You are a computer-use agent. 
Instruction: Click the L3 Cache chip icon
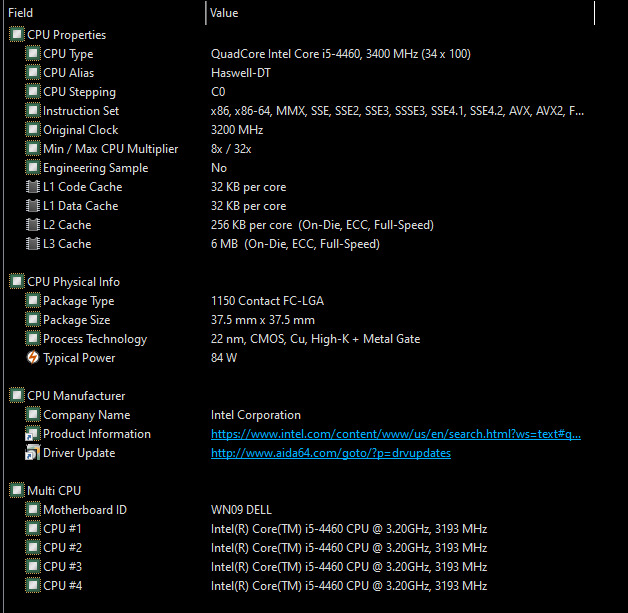pyautogui.click(x=32, y=244)
